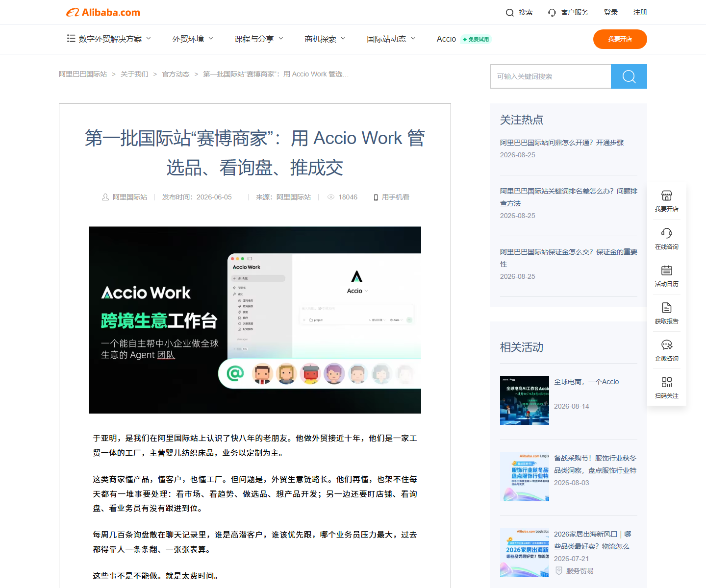
Task: Click the 关注热点 section heading
Action: tap(522, 120)
